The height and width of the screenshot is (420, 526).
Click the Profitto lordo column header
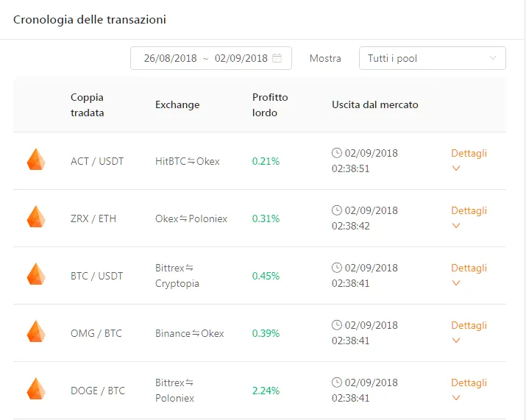pos(270,105)
